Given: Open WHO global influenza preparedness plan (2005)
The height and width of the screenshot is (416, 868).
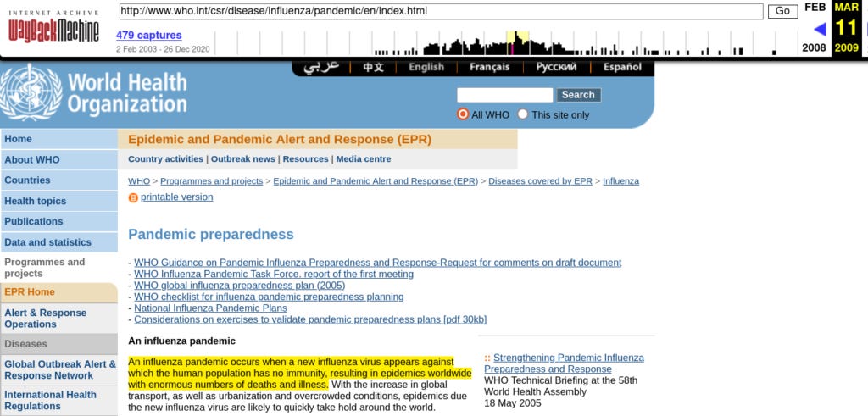Looking at the screenshot, I should click(x=239, y=286).
